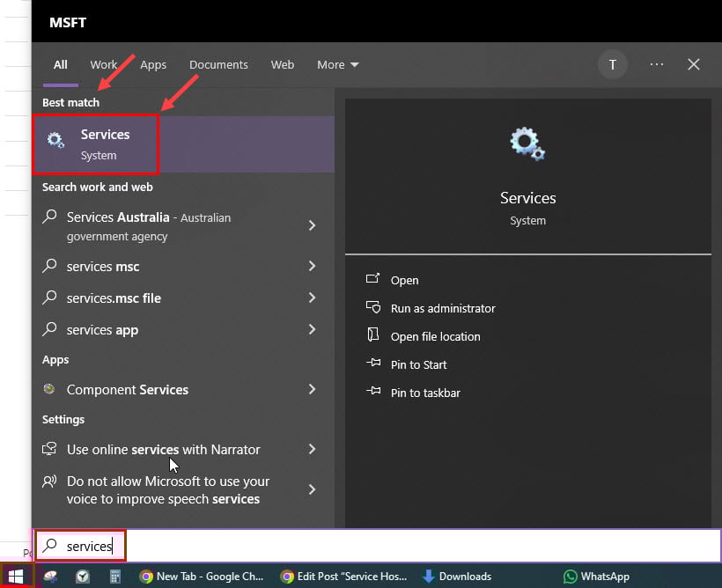The width and height of the screenshot is (722, 588).
Task: Open Downloads from the taskbar
Action: click(x=457, y=576)
